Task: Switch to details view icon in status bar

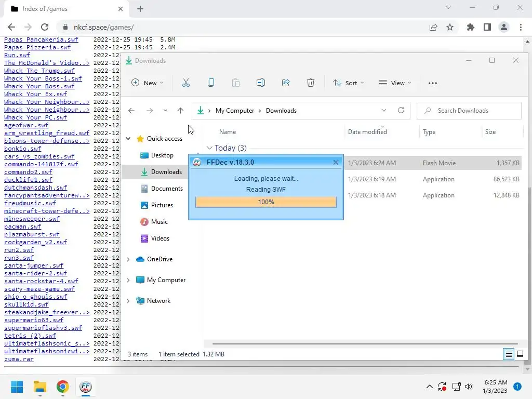Action: tap(509, 354)
